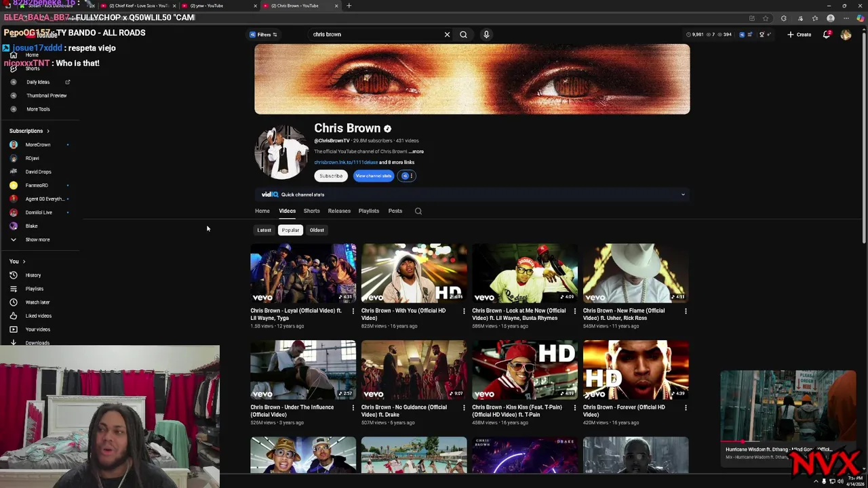
Task: Switch to the channel Playlists tab
Action: [369, 211]
